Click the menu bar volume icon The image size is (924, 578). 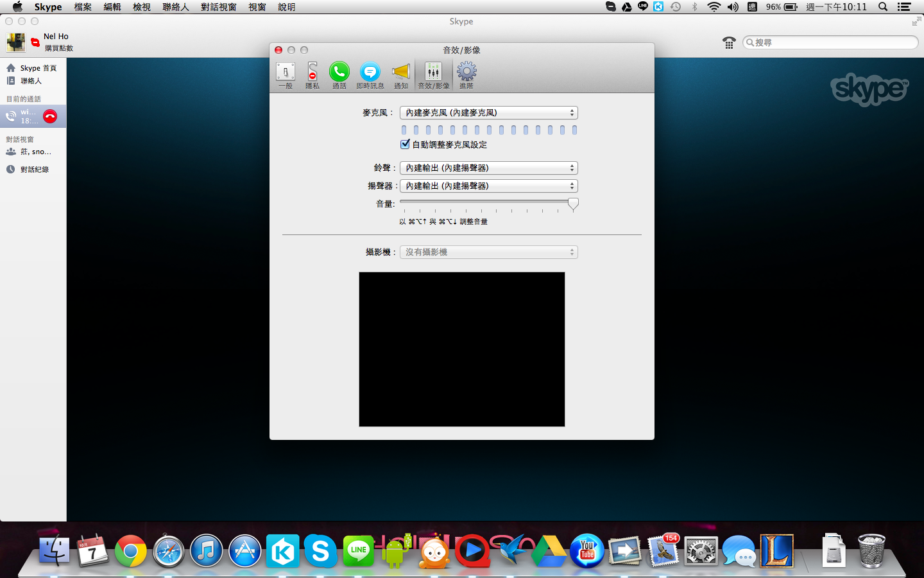click(x=733, y=7)
